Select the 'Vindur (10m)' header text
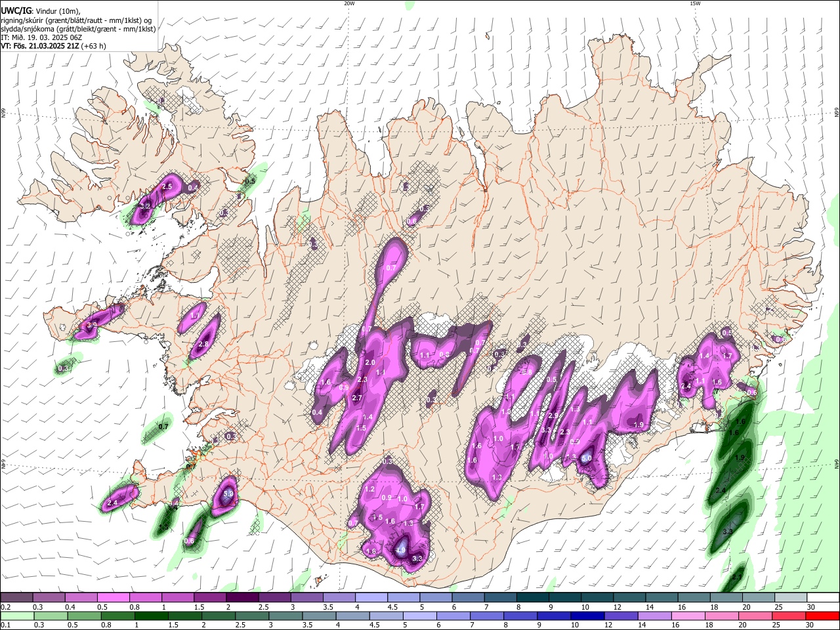This screenshot has height=630, width=840. pyautogui.click(x=57, y=10)
